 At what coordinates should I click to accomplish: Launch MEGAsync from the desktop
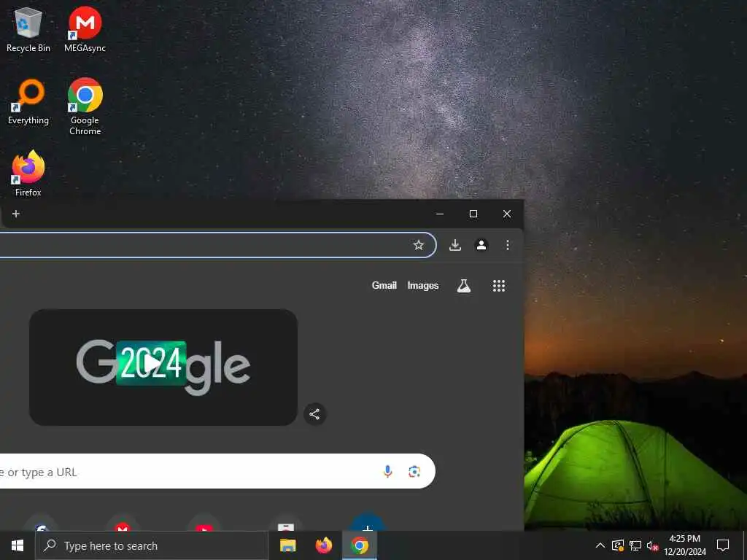[x=85, y=29]
